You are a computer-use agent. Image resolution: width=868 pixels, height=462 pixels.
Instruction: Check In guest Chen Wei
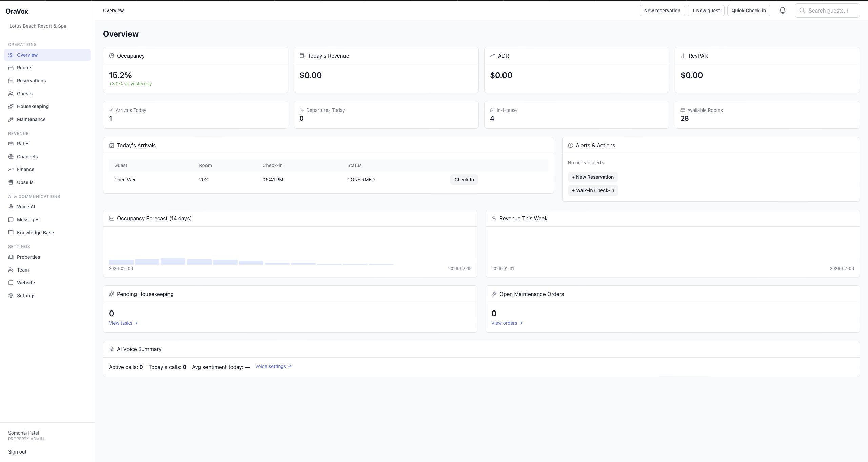[464, 180]
